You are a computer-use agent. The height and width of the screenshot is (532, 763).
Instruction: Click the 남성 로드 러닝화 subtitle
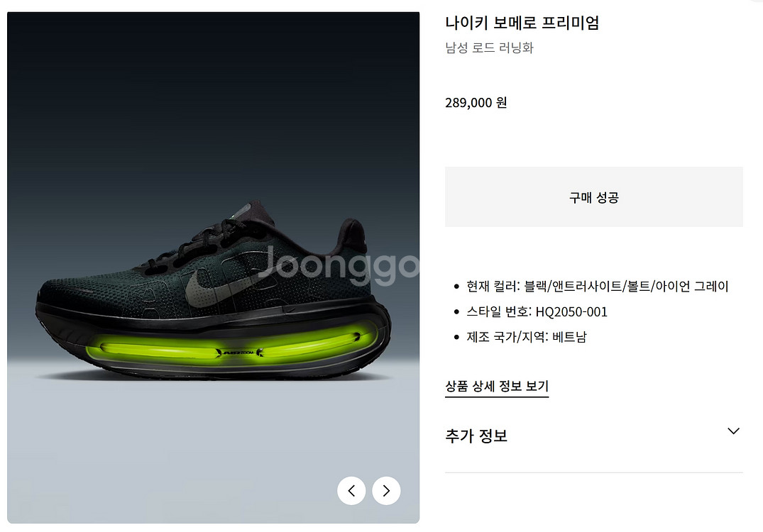coord(490,48)
